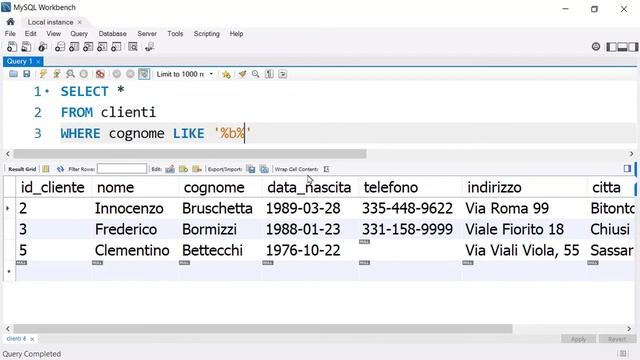Open the Server menu
Image resolution: width=640 pixels, height=360 pixels.
point(147,33)
